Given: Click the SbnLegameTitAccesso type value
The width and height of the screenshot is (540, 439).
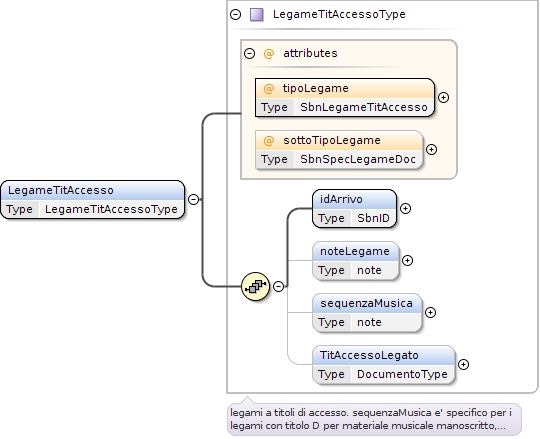Looking at the screenshot, I should (x=364, y=107).
